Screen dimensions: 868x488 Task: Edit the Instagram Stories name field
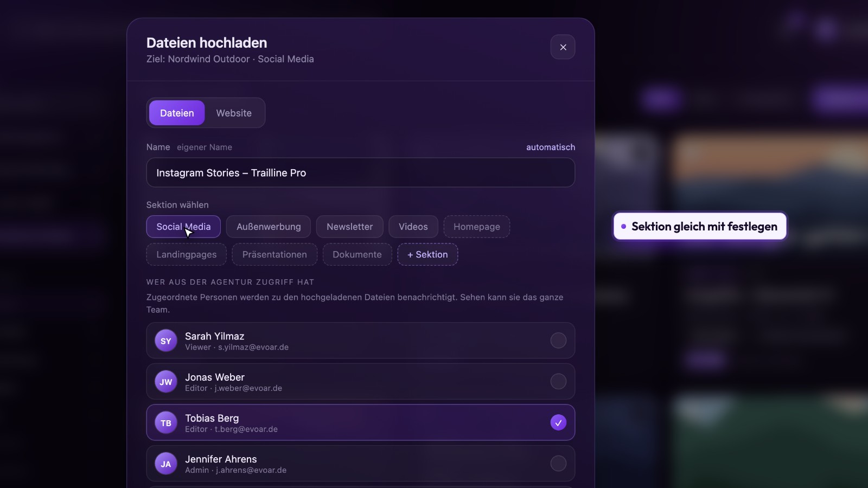pos(361,172)
